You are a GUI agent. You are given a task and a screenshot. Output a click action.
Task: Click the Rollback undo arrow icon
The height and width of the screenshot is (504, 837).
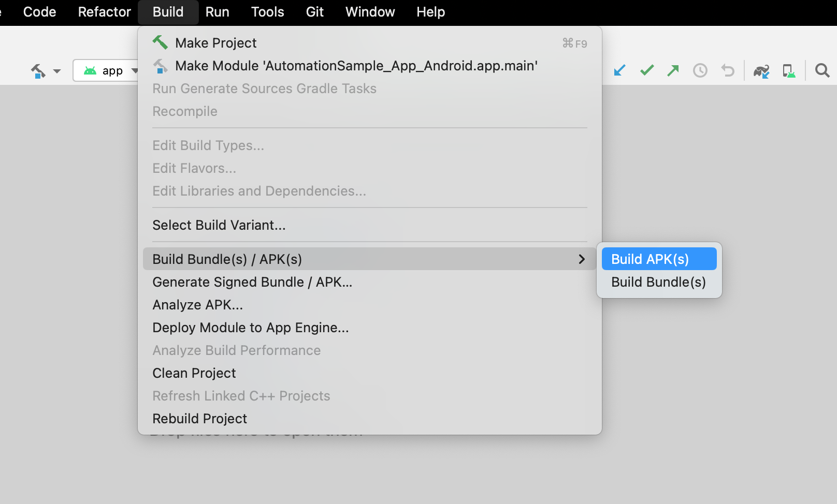click(x=728, y=70)
